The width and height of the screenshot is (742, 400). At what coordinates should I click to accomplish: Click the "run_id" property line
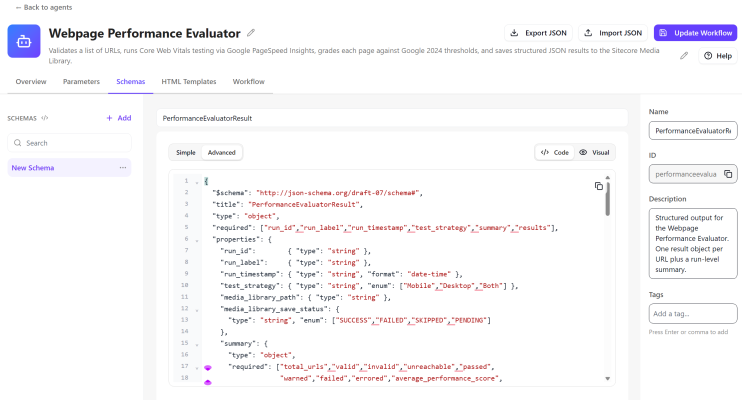click(295, 251)
